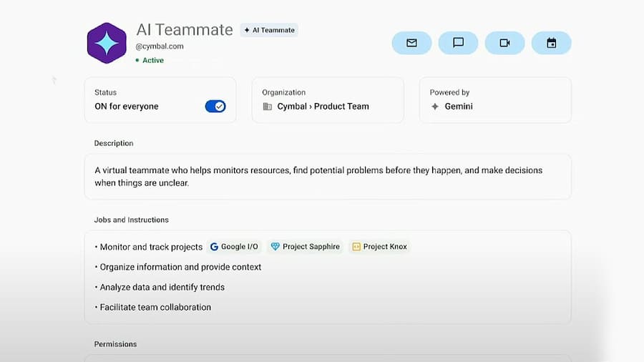644x362 pixels.
Task: Click the Sapphire diamond icon
Action: tap(275, 246)
